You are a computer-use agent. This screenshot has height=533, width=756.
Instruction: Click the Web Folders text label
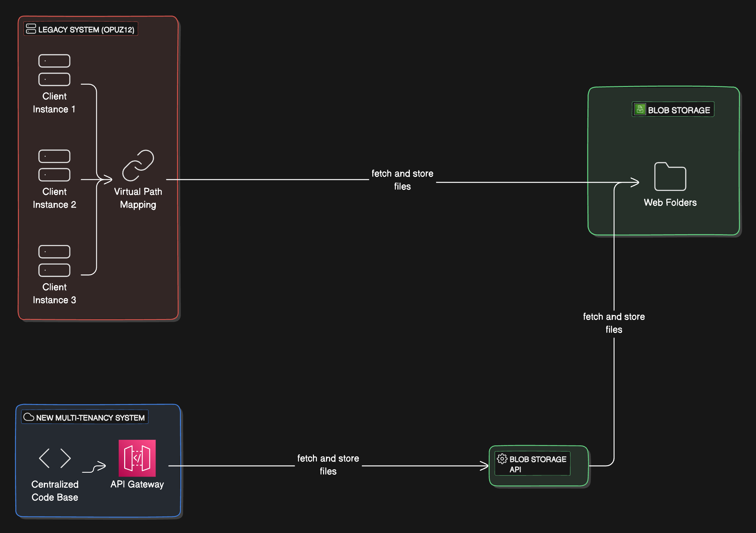click(x=670, y=202)
